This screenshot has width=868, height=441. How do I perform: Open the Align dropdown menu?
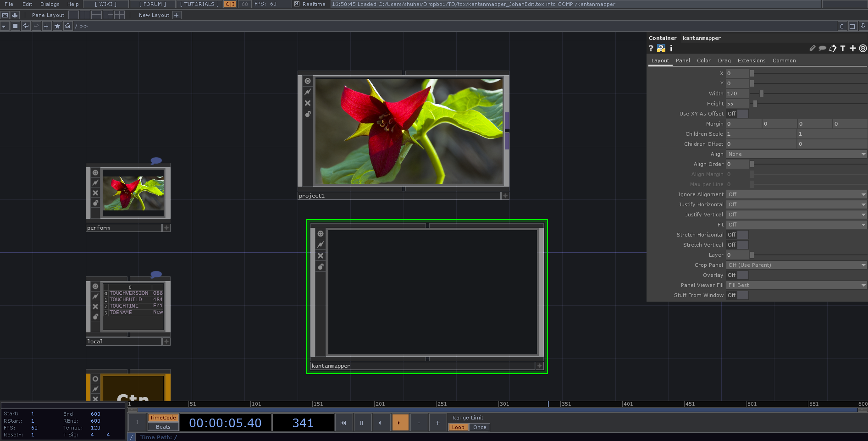click(796, 154)
